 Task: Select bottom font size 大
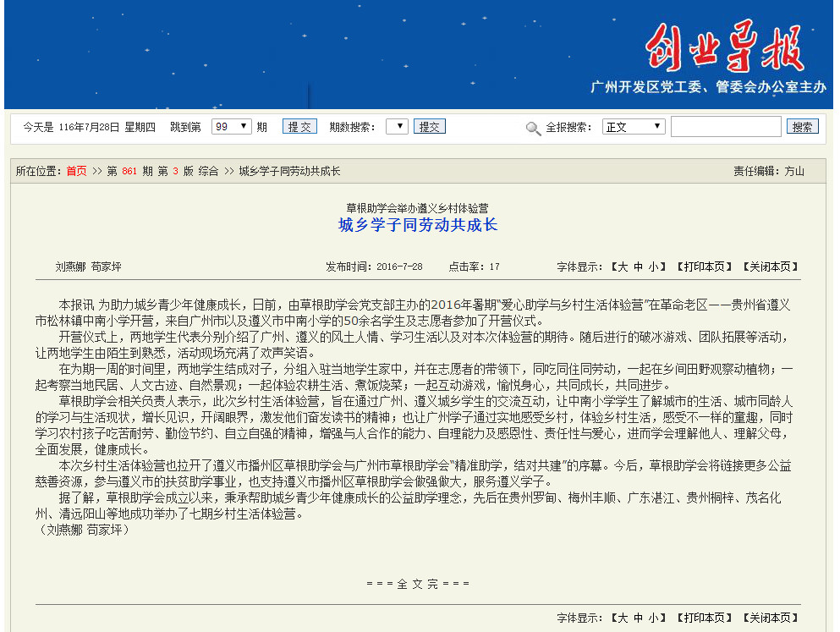click(x=623, y=618)
